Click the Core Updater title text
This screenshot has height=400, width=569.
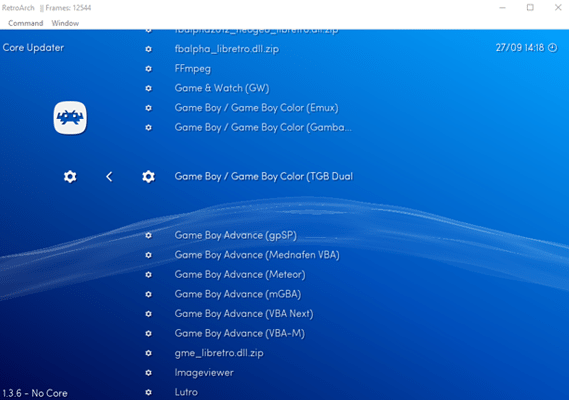point(33,48)
